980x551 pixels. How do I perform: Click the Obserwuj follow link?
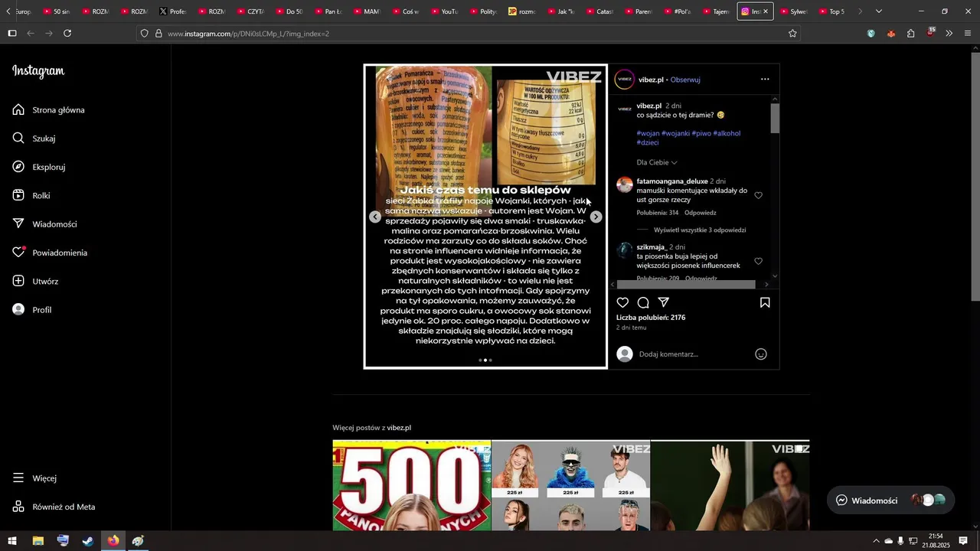point(685,80)
